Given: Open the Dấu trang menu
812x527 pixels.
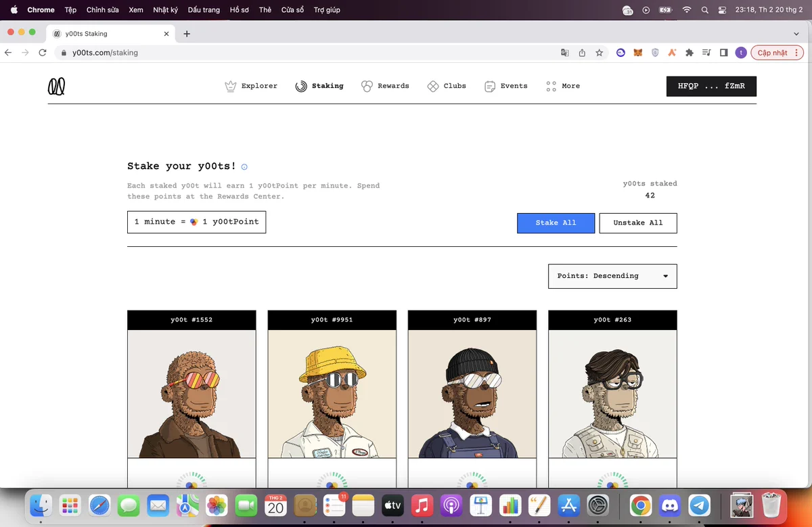Looking at the screenshot, I should tap(204, 10).
